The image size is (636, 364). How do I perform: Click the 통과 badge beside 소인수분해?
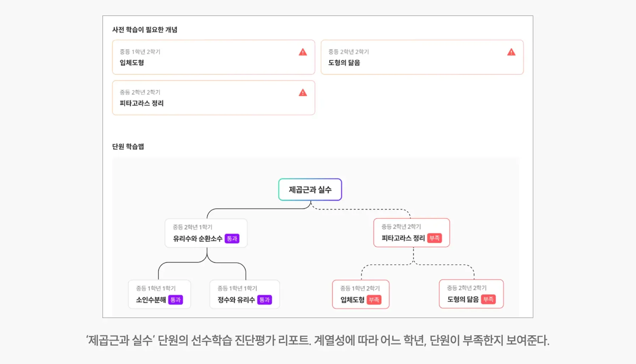click(176, 300)
